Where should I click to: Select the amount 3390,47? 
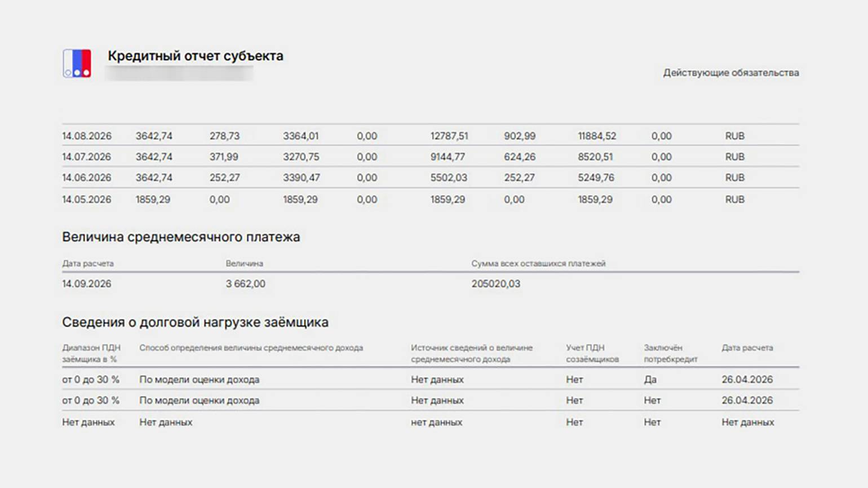click(302, 178)
